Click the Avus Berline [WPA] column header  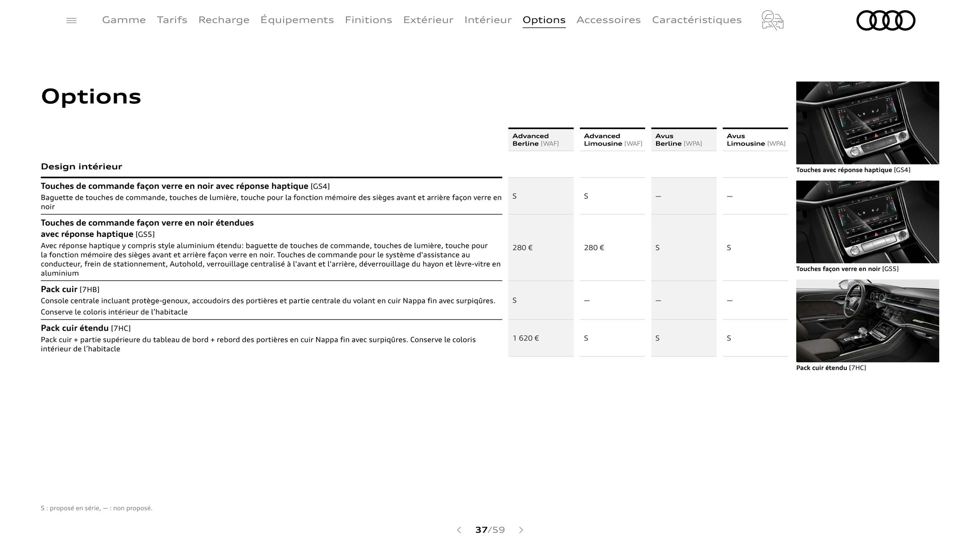684,140
